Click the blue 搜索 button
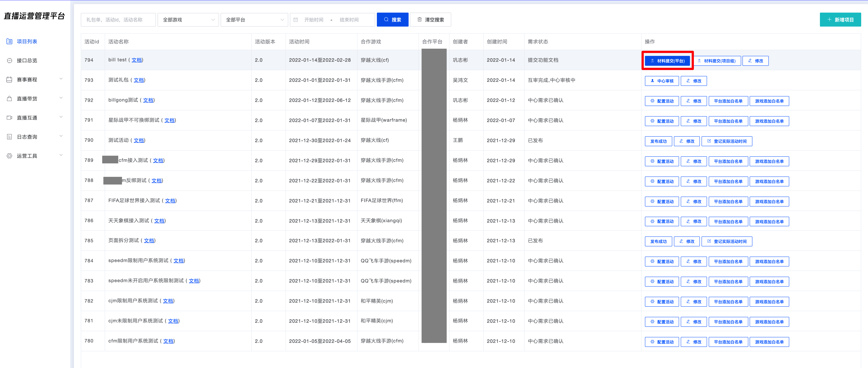 click(x=393, y=20)
